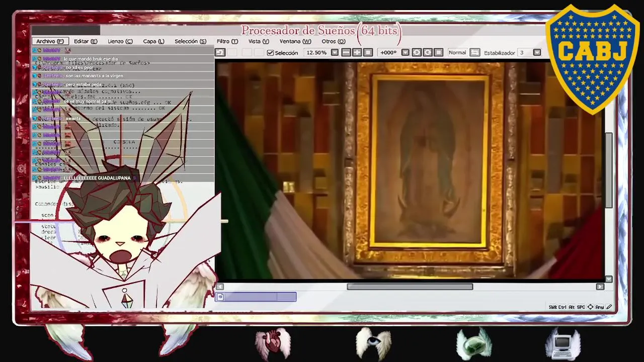Click chat message 'pero estaba peda'
This screenshot has height=362, width=644.
(x=83, y=84)
